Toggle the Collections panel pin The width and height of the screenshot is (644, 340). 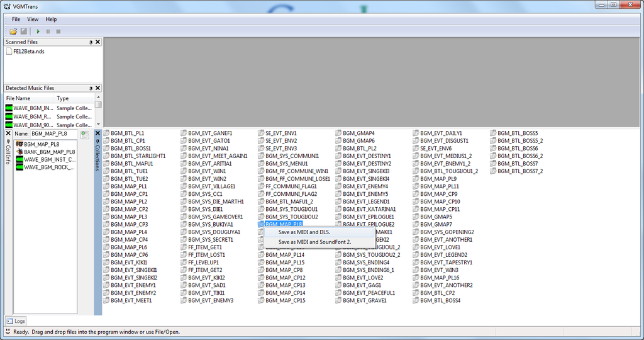(x=97, y=142)
